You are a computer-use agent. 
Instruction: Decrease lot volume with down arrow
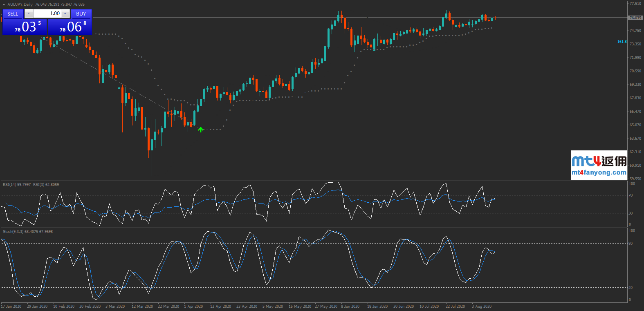point(29,14)
